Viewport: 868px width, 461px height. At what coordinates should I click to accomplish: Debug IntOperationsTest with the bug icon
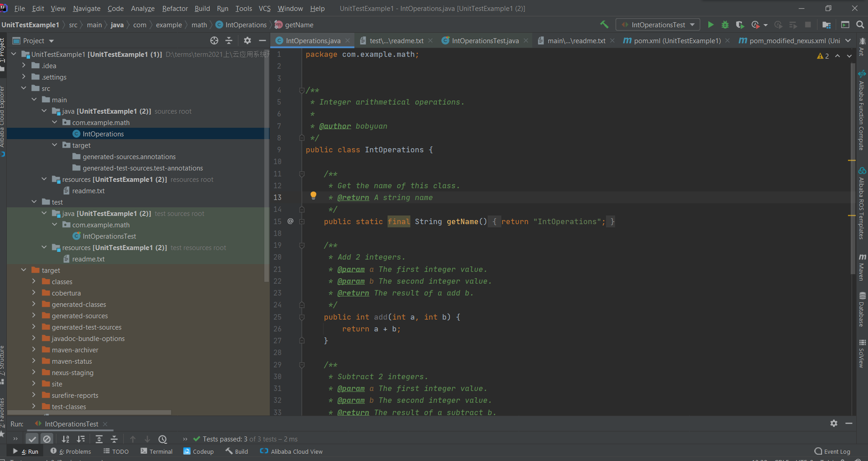[725, 25]
